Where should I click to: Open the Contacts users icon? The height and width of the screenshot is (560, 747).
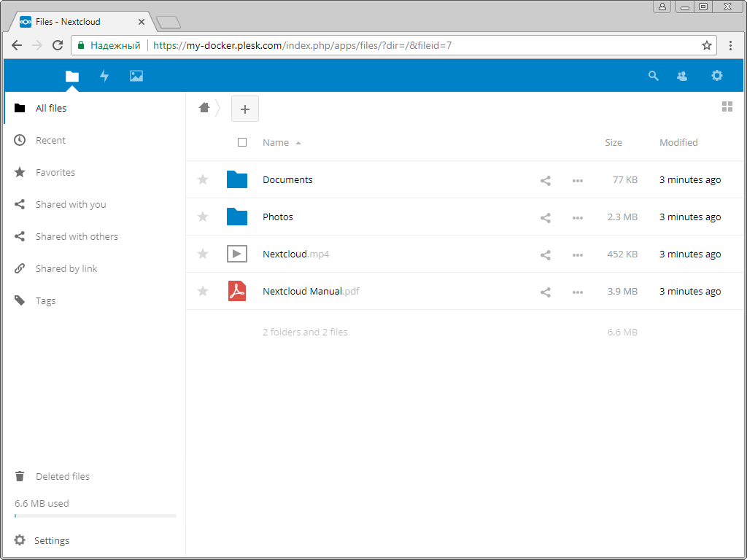(x=682, y=76)
